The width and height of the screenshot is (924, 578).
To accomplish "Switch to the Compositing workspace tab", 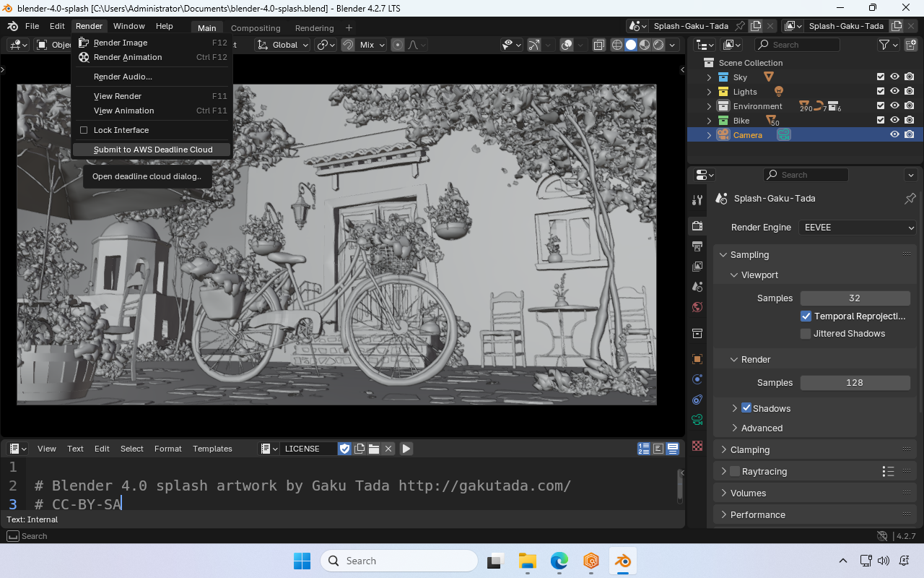I will pos(256,28).
